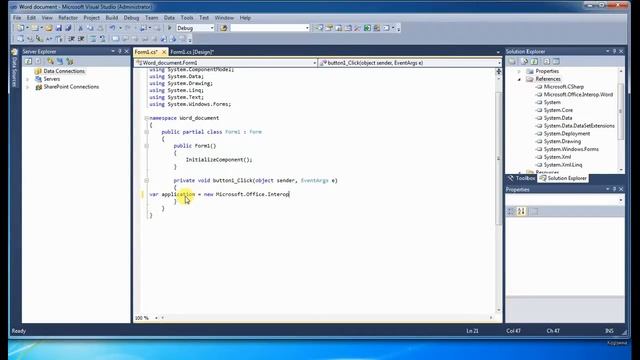Open the Refactor menu
The height and width of the screenshot is (360, 640).
point(68,18)
